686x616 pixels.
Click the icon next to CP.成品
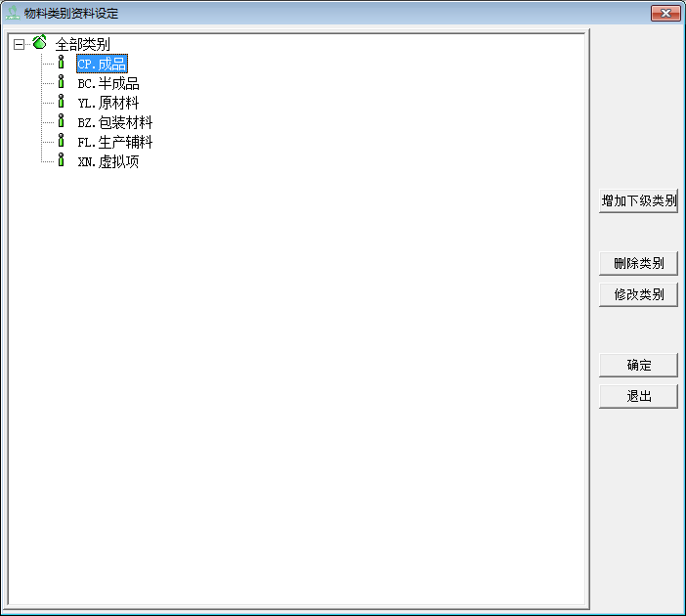point(61,64)
